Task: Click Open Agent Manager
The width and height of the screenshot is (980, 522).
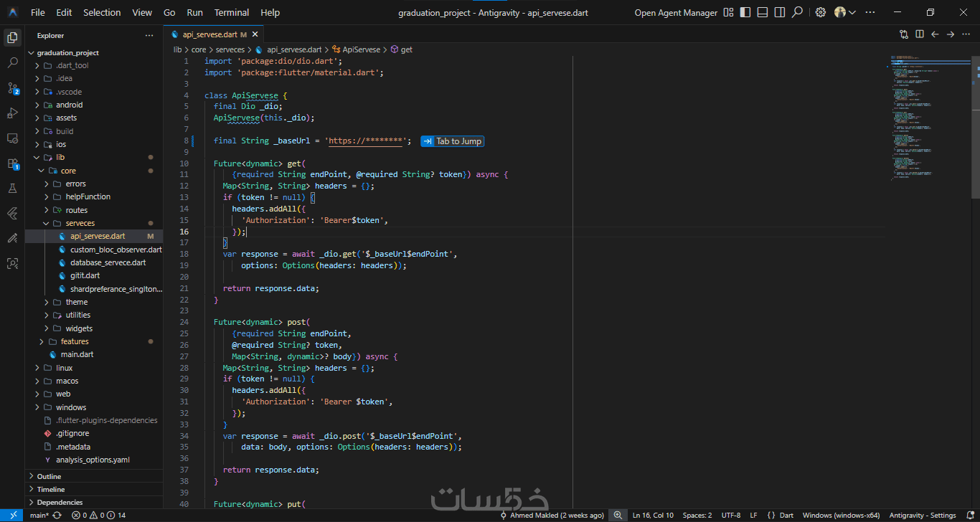Action: pyautogui.click(x=676, y=12)
